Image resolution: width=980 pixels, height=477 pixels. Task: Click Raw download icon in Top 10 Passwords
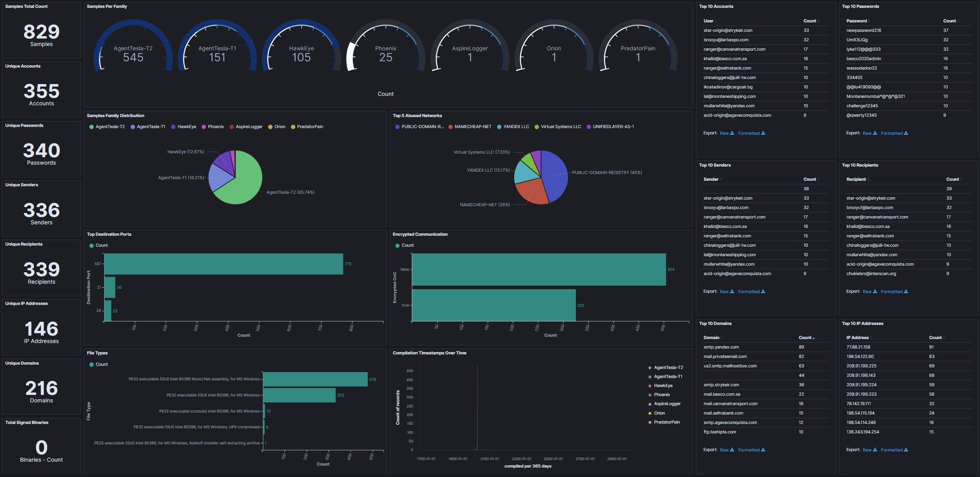click(875, 133)
